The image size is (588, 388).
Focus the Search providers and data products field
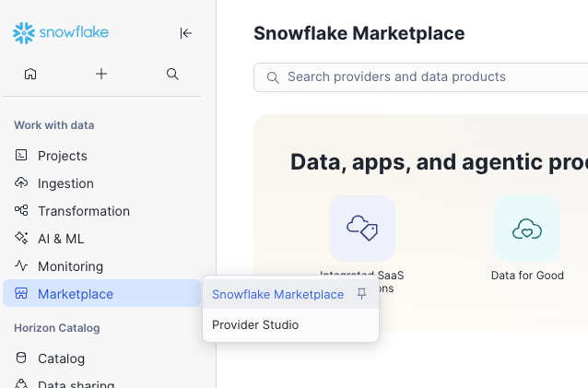pyautogui.click(x=433, y=77)
